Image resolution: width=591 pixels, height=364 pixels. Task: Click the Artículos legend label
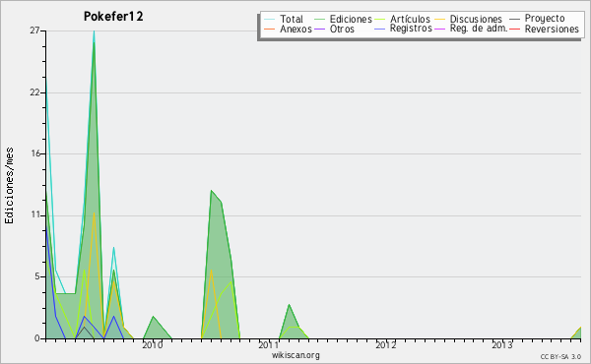tap(410, 19)
